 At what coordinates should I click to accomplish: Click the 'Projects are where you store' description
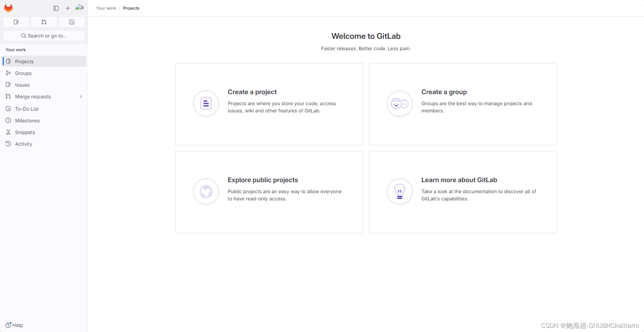[282, 107]
